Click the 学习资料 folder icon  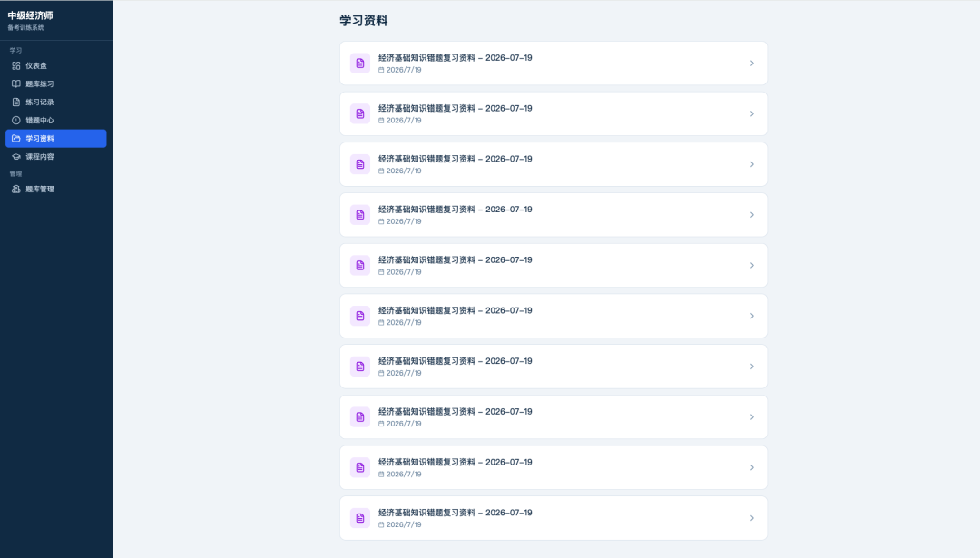[16, 138]
